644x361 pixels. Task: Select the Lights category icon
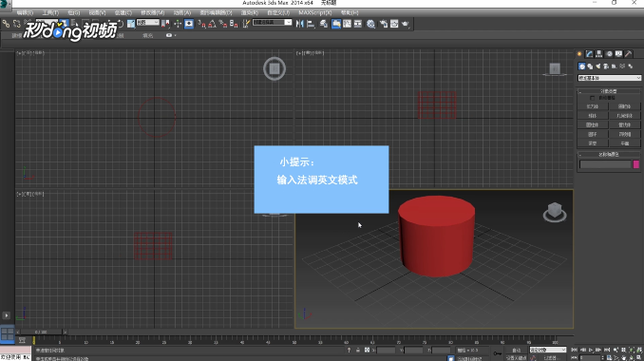pyautogui.click(x=598, y=66)
